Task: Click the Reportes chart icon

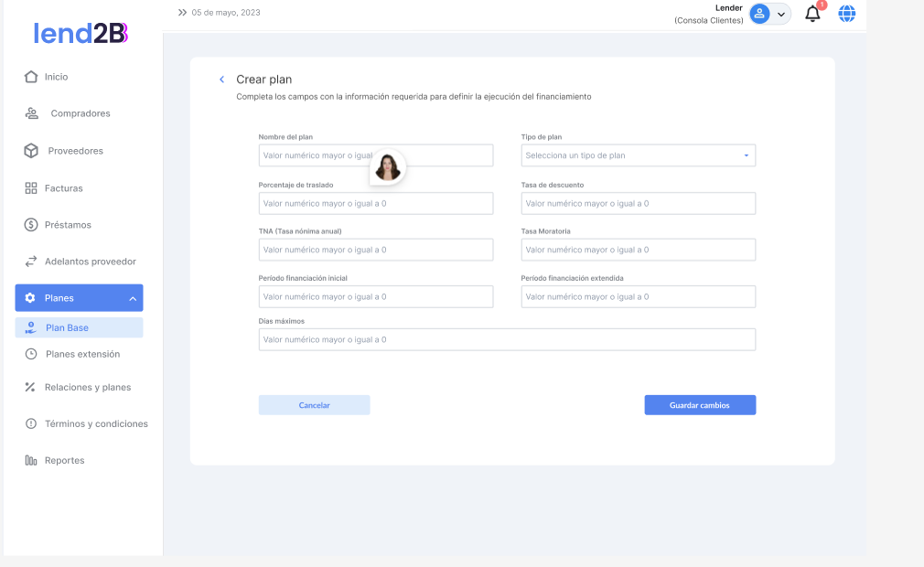Action: [x=31, y=461]
